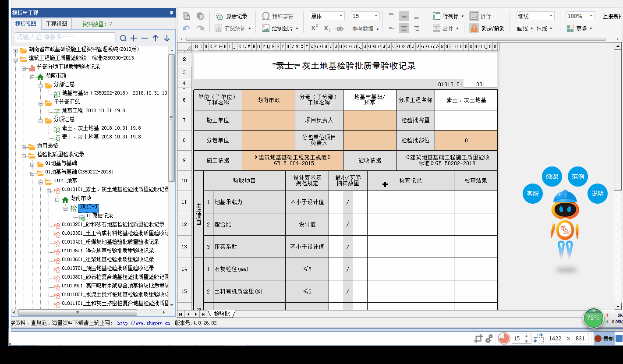Image resolution: width=623 pixels, height=364 pixels.
Task: Pin the 模板与工程 panel
Action: 171,13
